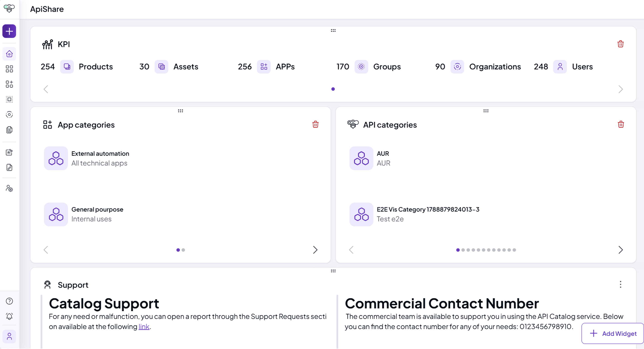Viewport: 644px width, 349px height.
Task: Delete the KPI widget with trash icon
Action: click(x=620, y=44)
